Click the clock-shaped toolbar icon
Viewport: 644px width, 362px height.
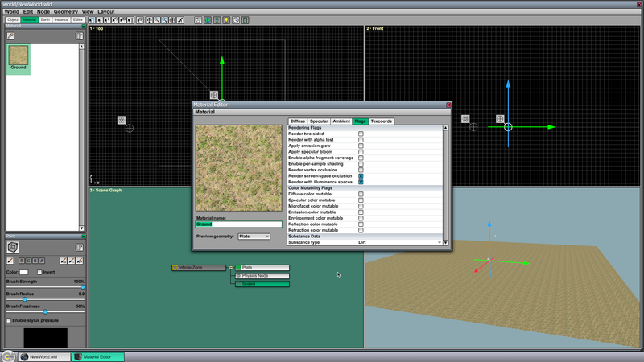tap(236, 20)
